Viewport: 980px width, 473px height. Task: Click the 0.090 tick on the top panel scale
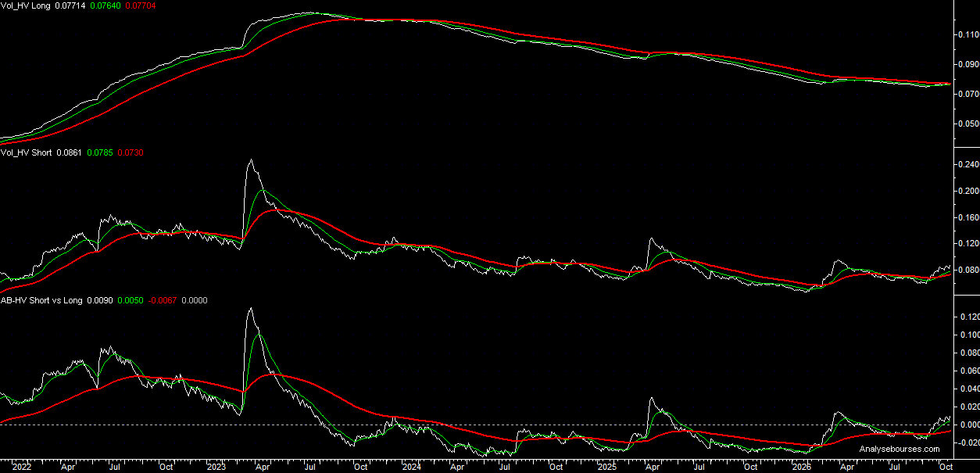pyautogui.click(x=967, y=64)
